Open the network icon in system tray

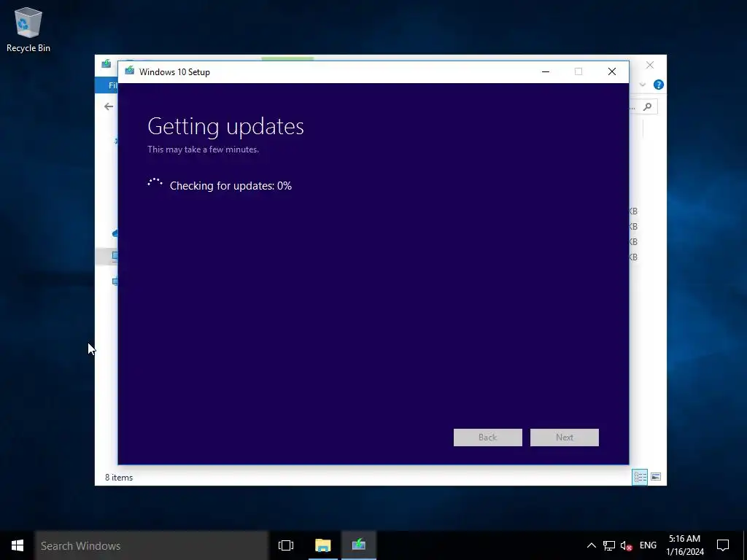[x=609, y=545]
